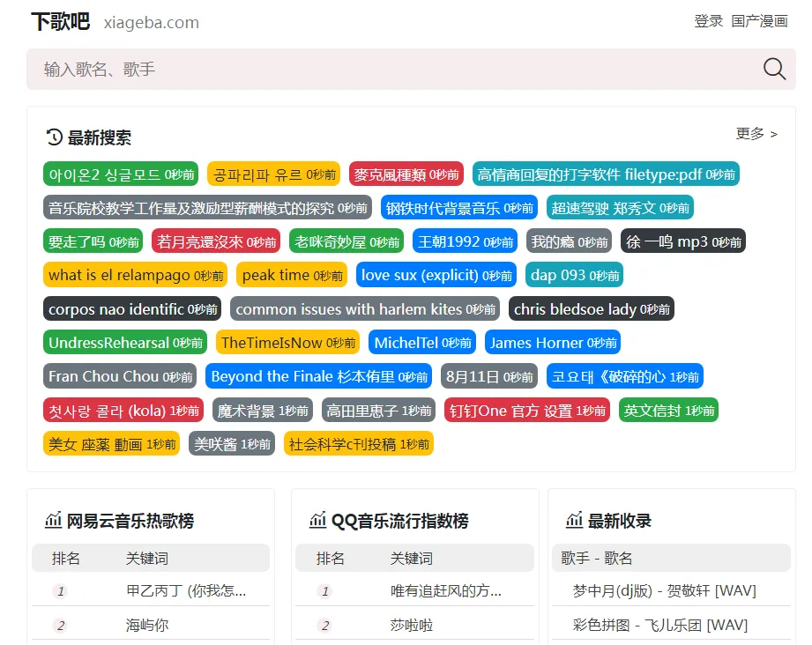Open the 高田里惠子 tag
The width and height of the screenshot is (812, 645).
point(378,411)
